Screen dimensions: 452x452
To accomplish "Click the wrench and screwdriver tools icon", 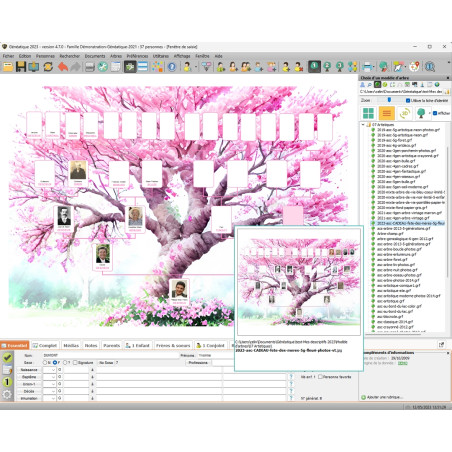I will click(102, 67).
